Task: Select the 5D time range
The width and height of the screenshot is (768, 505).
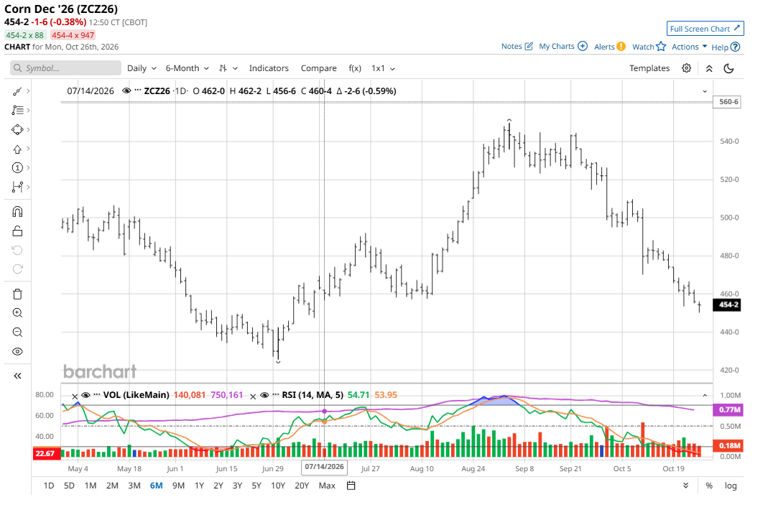Action: pyautogui.click(x=69, y=485)
